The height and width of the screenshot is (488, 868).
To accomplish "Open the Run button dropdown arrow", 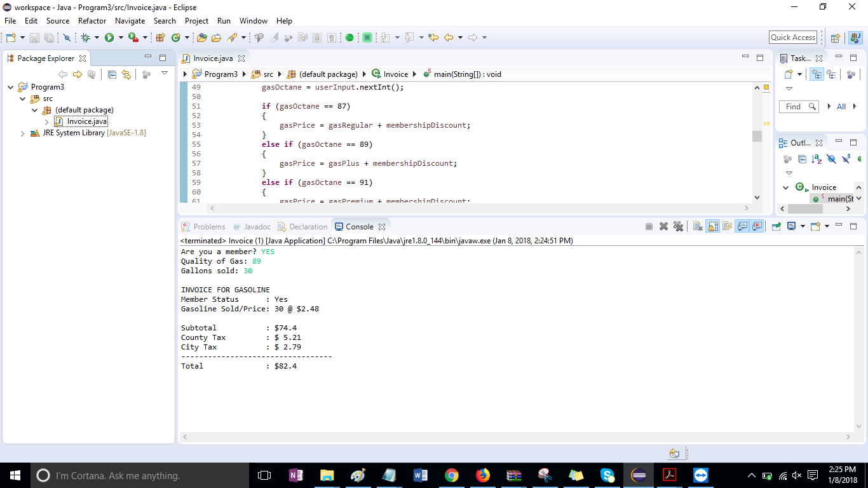I will [119, 38].
